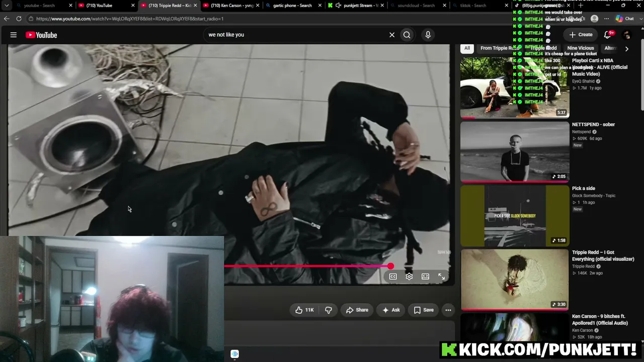644x362 pixels.
Task: Clear the search box with the X
Action: point(392,35)
